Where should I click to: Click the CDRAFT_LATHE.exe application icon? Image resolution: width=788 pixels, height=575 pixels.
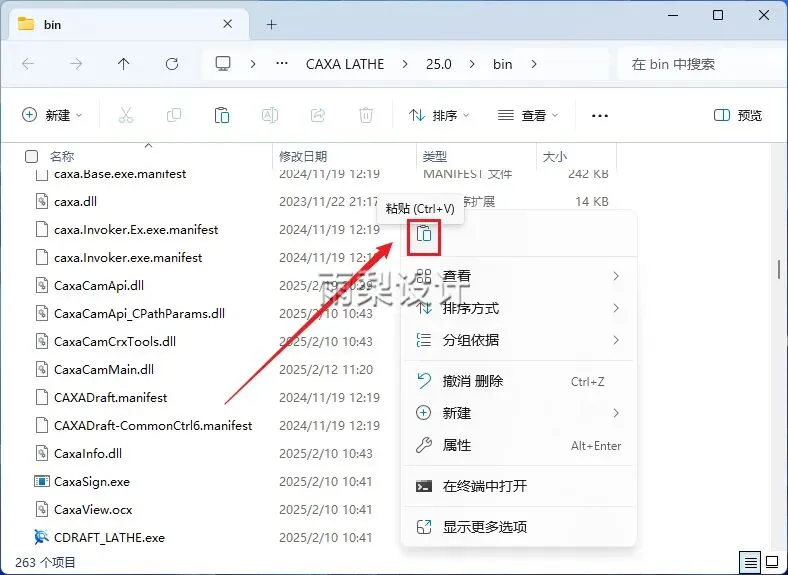[x=41, y=537]
